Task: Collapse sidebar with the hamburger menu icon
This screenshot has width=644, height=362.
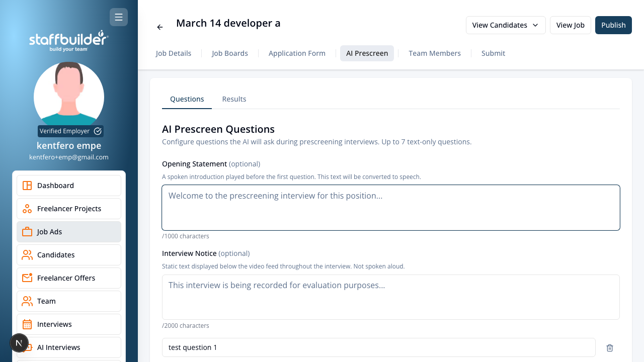Action: pos(119,17)
